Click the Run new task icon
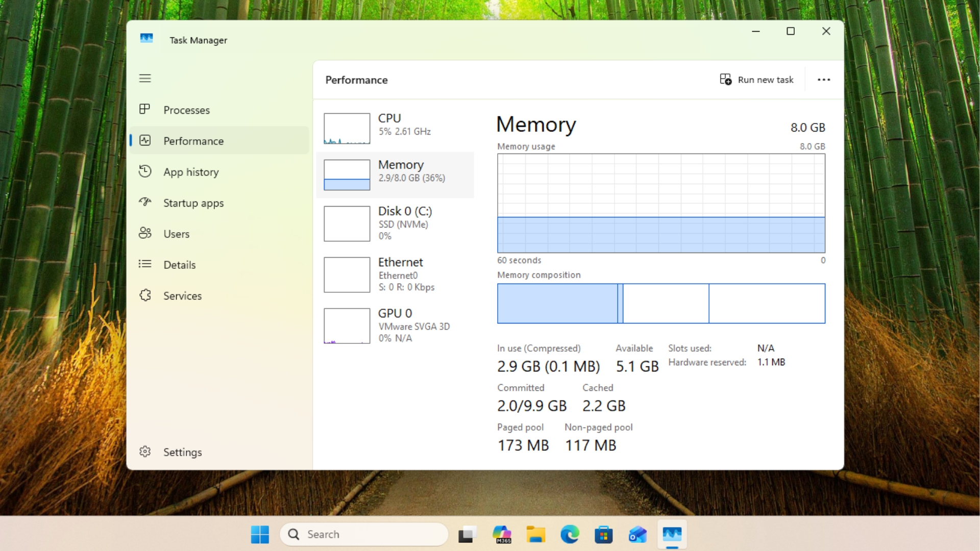This screenshot has width=980, height=551. pos(725,79)
